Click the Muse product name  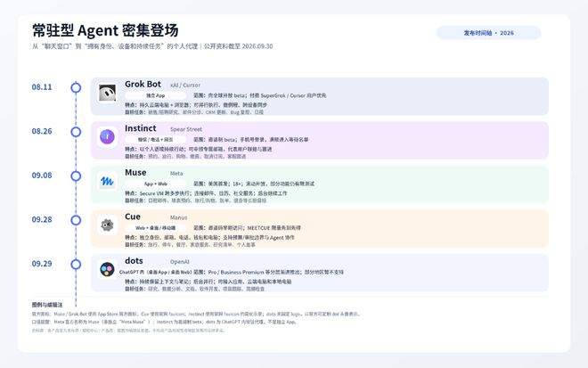[135, 173]
